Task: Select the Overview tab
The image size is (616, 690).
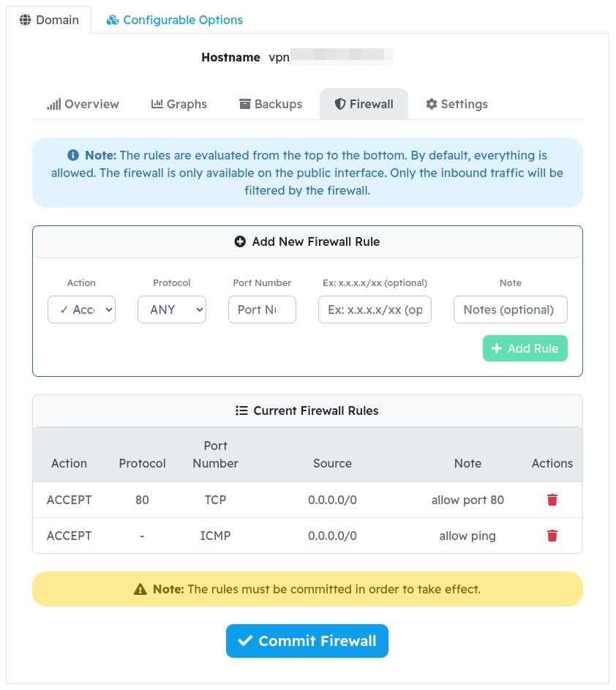Action: tap(83, 104)
